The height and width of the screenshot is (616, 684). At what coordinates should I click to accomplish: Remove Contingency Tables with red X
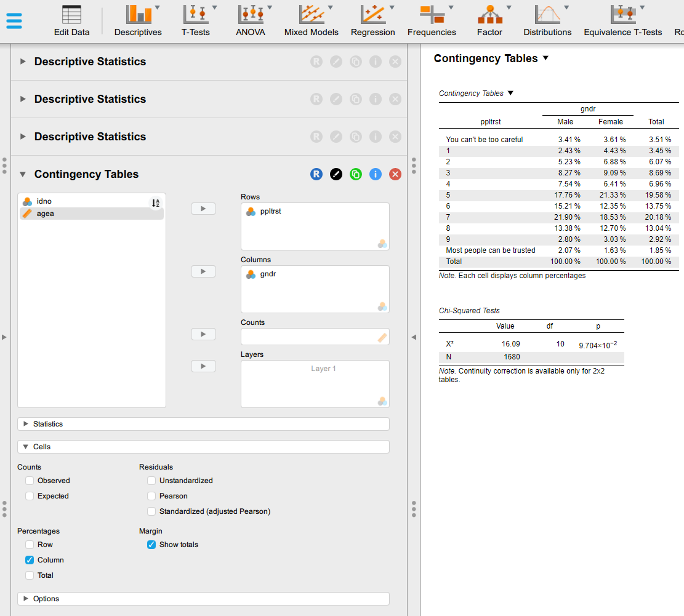click(x=395, y=174)
